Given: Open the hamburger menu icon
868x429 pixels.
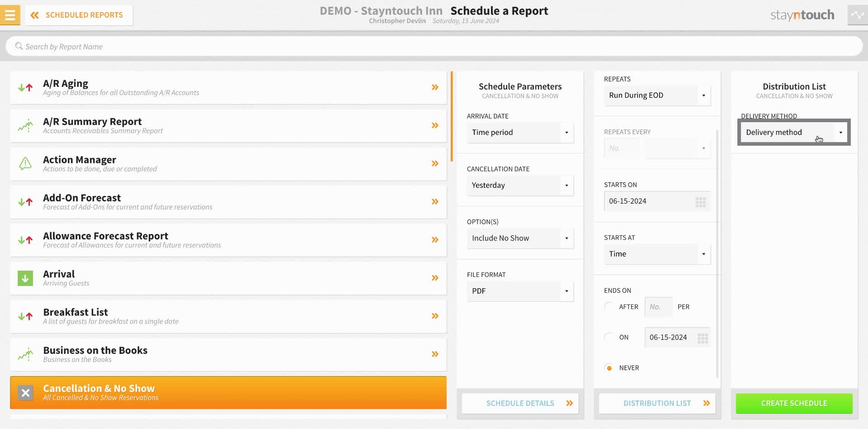Looking at the screenshot, I should coord(10,15).
